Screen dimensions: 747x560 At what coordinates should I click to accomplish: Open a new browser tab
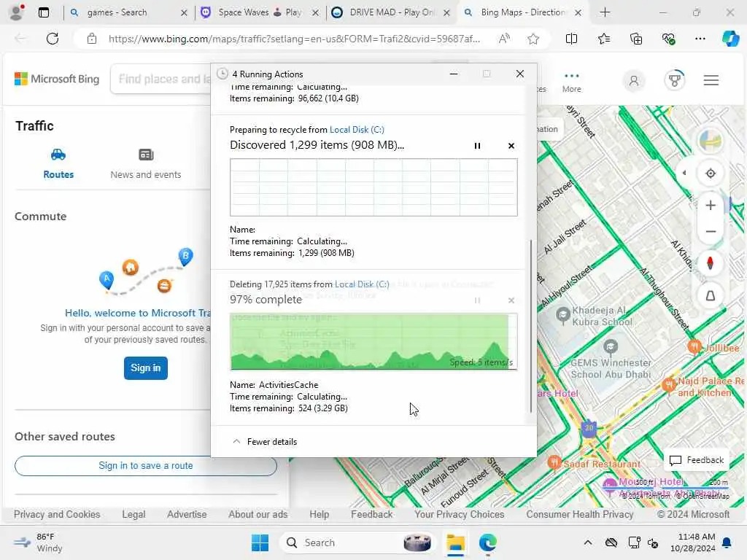click(x=605, y=12)
